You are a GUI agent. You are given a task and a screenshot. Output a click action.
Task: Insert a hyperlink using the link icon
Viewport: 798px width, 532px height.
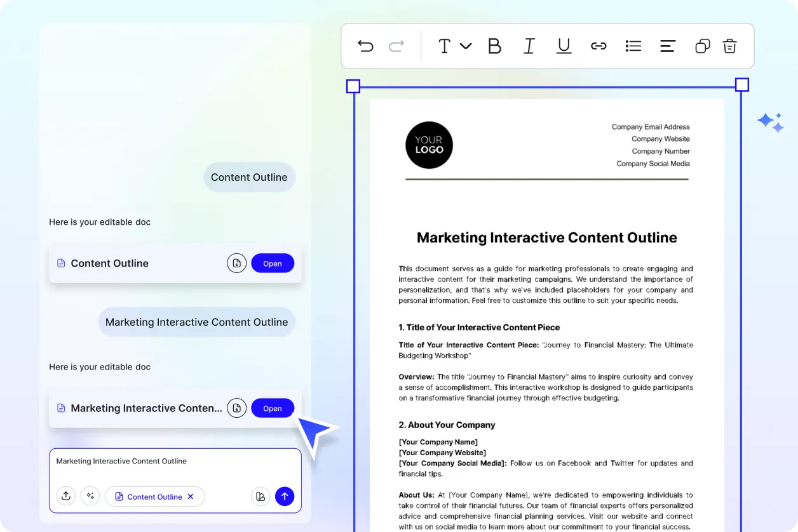click(x=598, y=46)
